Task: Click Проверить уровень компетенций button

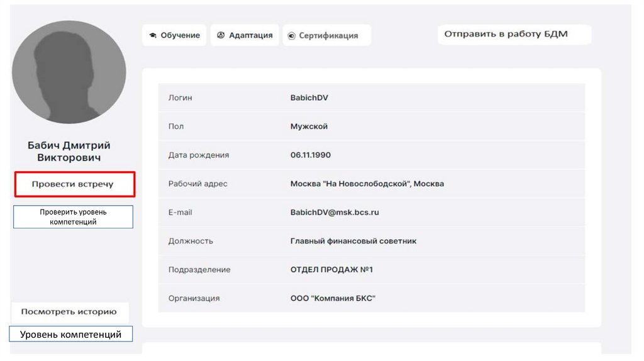Action: pyautogui.click(x=73, y=217)
